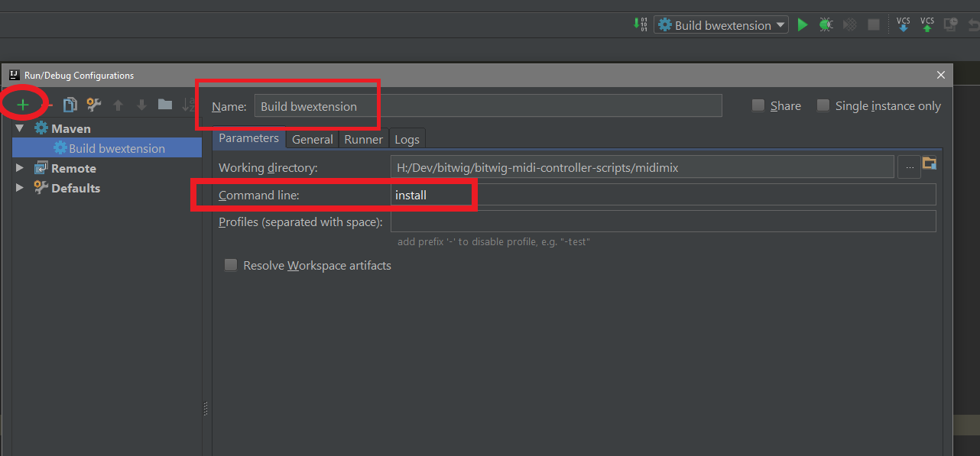980x456 pixels.
Task: Click the Profiles input field
Action: (x=663, y=222)
